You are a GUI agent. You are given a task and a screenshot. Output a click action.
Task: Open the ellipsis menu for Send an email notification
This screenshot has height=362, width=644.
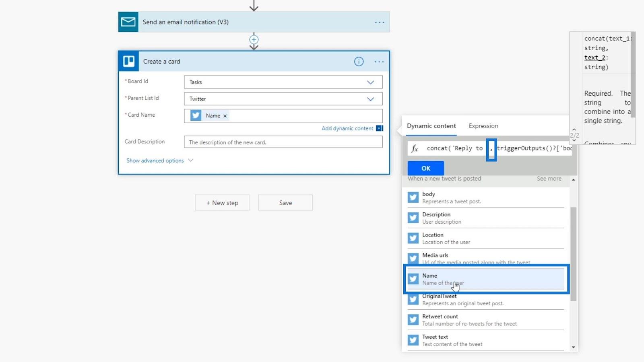[x=380, y=22]
